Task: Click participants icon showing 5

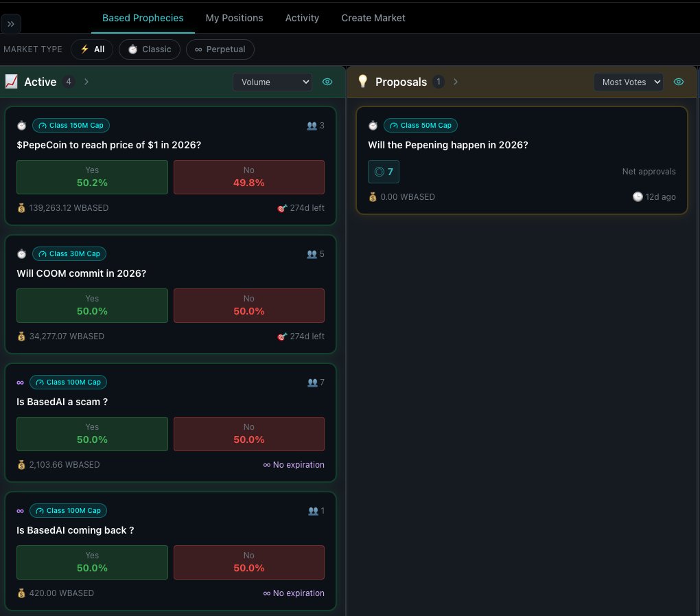Action: click(x=312, y=253)
